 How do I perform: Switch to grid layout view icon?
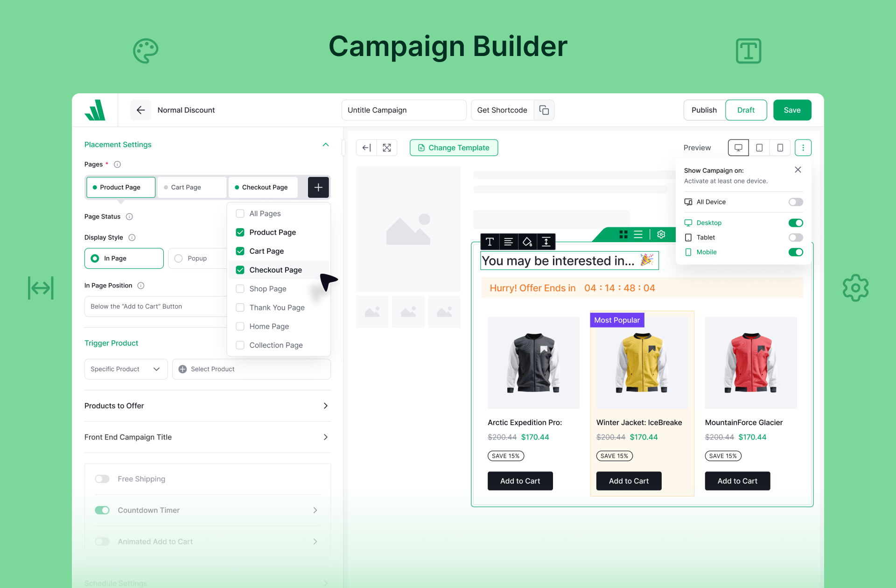coord(623,234)
